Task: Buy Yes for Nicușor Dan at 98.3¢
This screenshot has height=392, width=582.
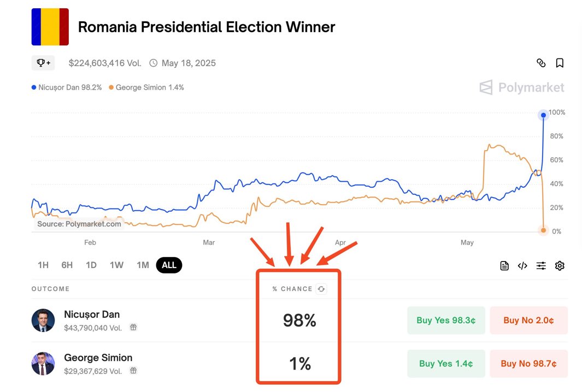Action: [x=446, y=320]
